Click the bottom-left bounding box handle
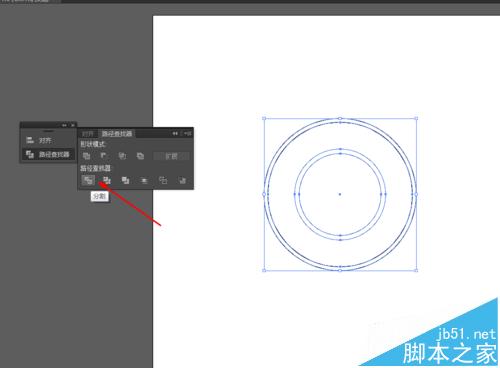 pos(264,270)
